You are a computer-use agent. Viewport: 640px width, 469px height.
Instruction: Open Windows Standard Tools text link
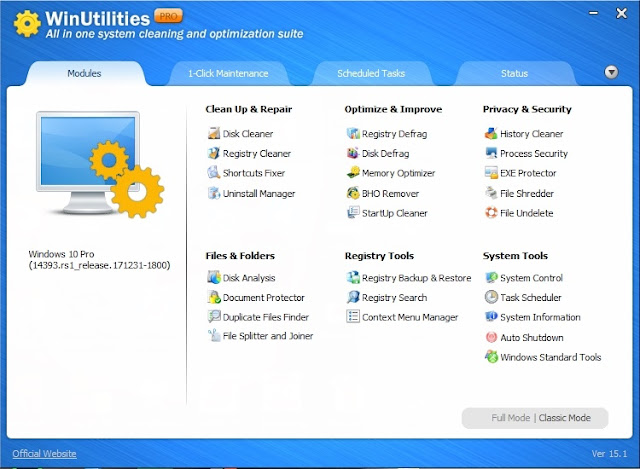tap(551, 357)
